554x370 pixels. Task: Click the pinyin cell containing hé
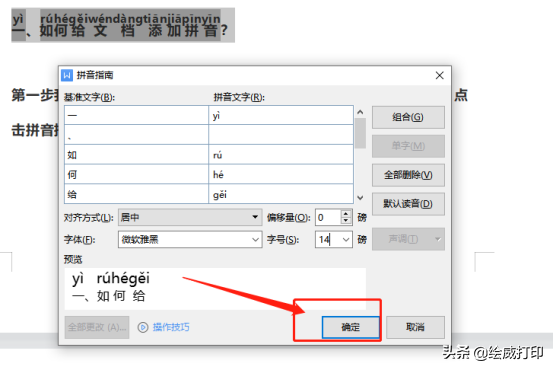(281, 174)
